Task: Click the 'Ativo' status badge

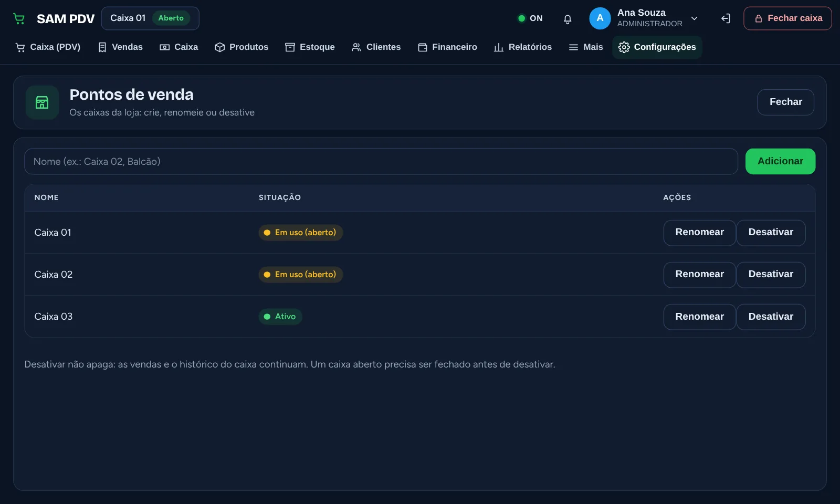Action: [x=280, y=317]
